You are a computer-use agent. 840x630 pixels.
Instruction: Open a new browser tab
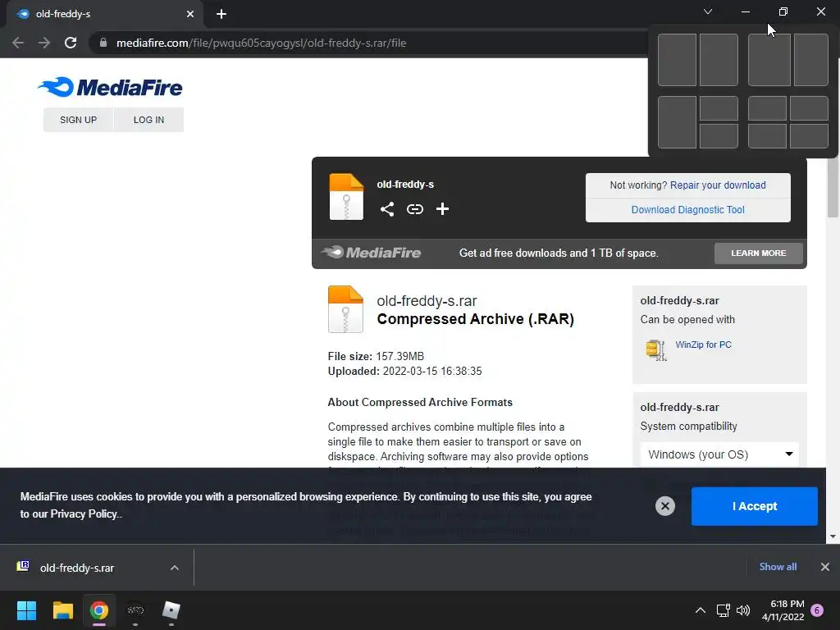click(x=221, y=14)
